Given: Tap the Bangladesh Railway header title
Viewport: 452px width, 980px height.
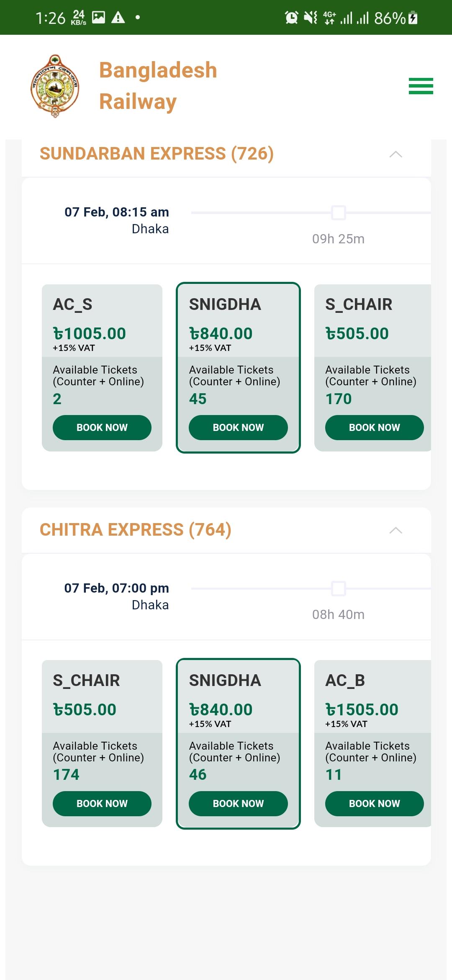Looking at the screenshot, I should 158,86.
